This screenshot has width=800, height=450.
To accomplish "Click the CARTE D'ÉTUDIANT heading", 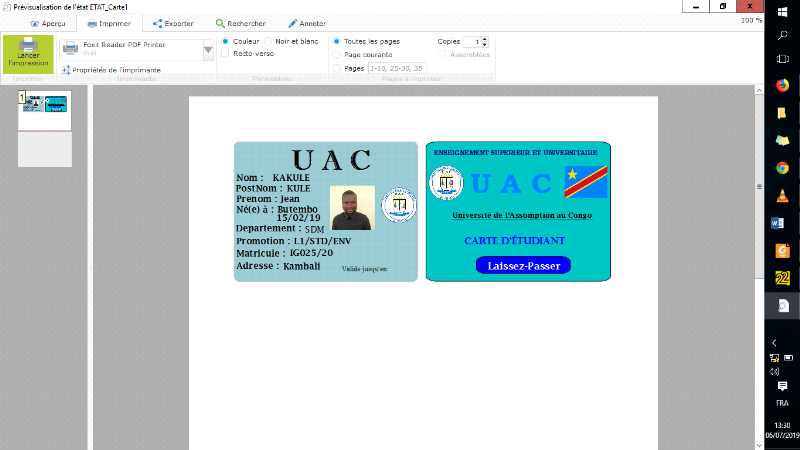I will click(514, 240).
